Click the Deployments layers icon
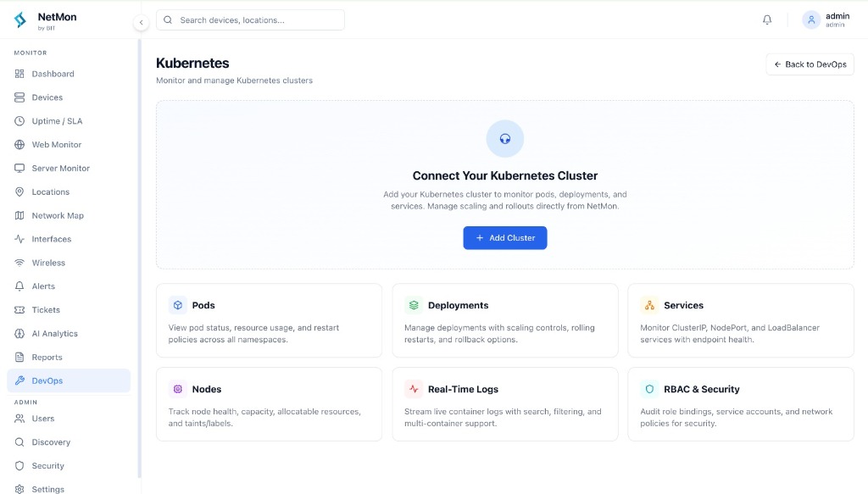This screenshot has height=494, width=868. [414, 305]
